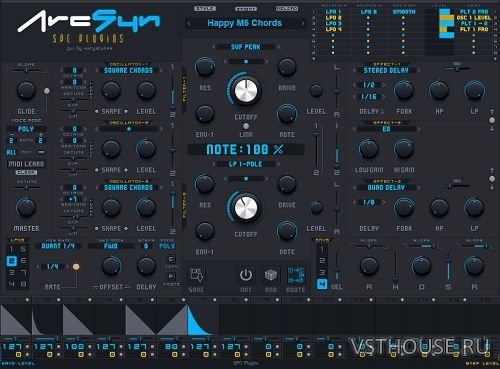Adjust the envelope Sustain slider
500x369 pixels.
448,267
